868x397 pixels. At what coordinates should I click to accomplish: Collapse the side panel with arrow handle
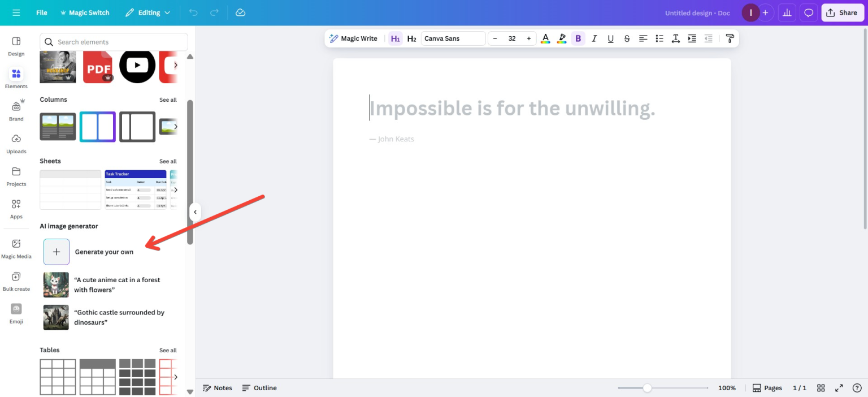point(195,212)
